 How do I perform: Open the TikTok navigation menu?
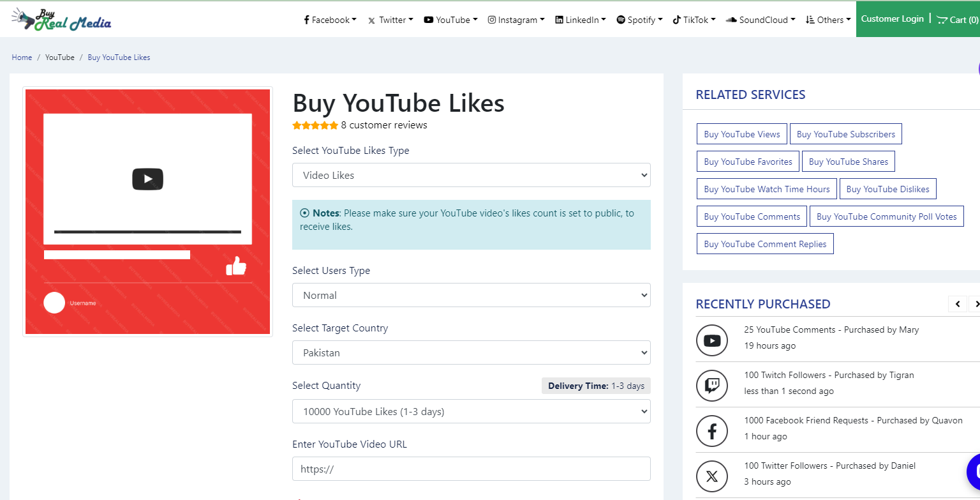(x=694, y=20)
